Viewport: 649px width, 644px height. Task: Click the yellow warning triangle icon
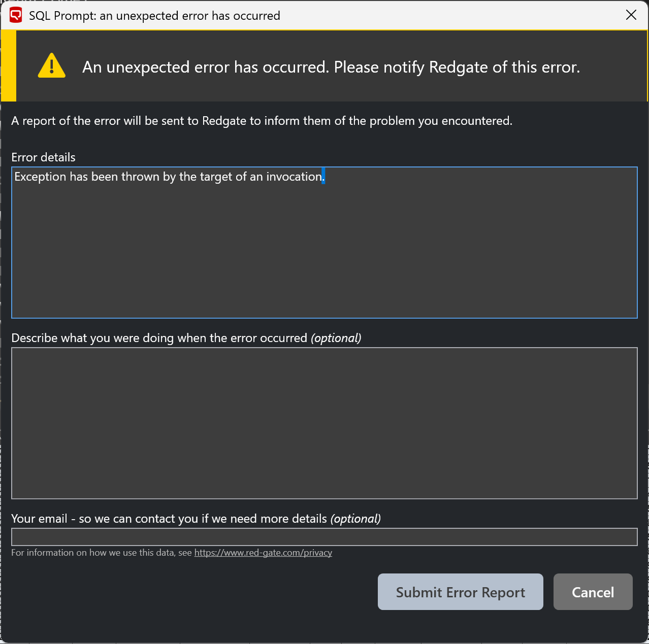tap(52, 66)
